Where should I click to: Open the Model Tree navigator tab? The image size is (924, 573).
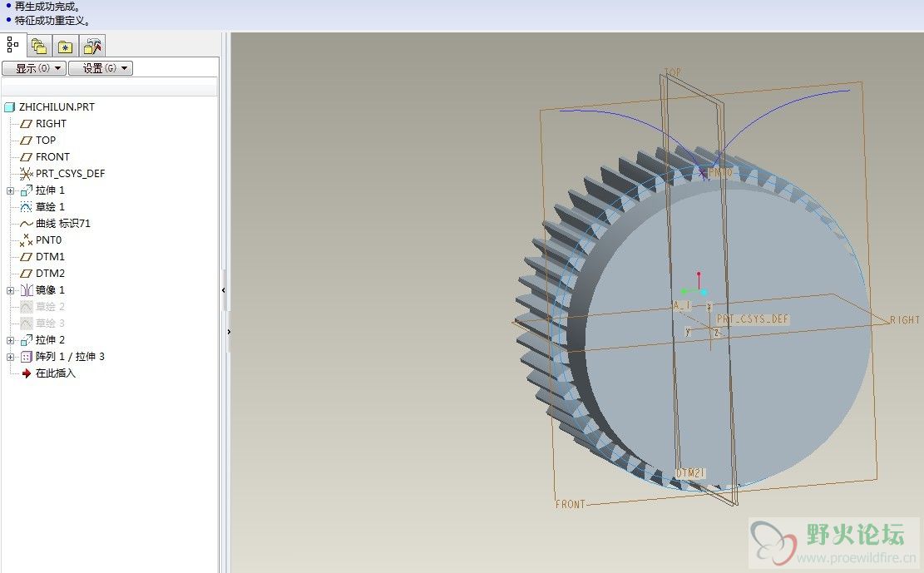pos(13,45)
